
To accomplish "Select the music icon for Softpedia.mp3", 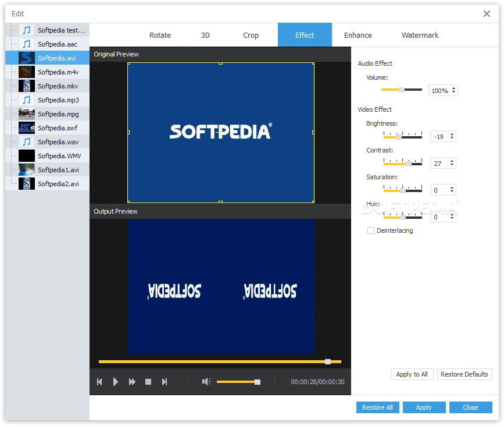I will (x=27, y=100).
